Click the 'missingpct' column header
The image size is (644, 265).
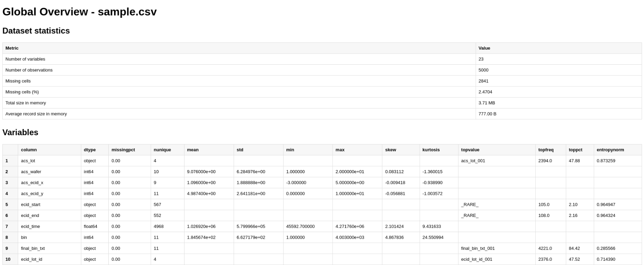[123, 150]
